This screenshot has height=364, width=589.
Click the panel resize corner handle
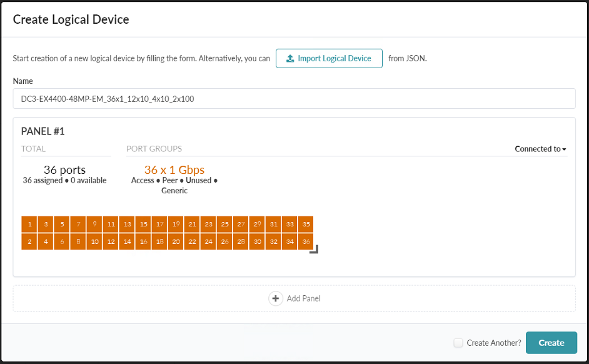pyautogui.click(x=314, y=249)
